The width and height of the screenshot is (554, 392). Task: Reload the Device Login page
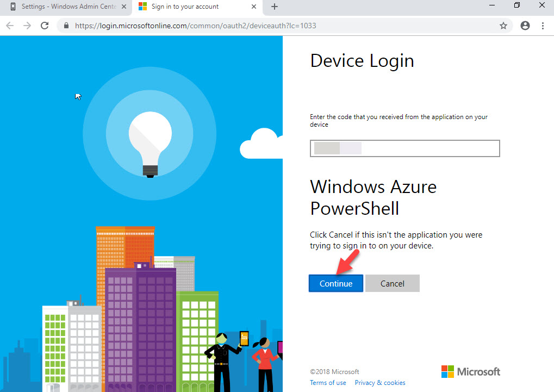[x=45, y=26]
